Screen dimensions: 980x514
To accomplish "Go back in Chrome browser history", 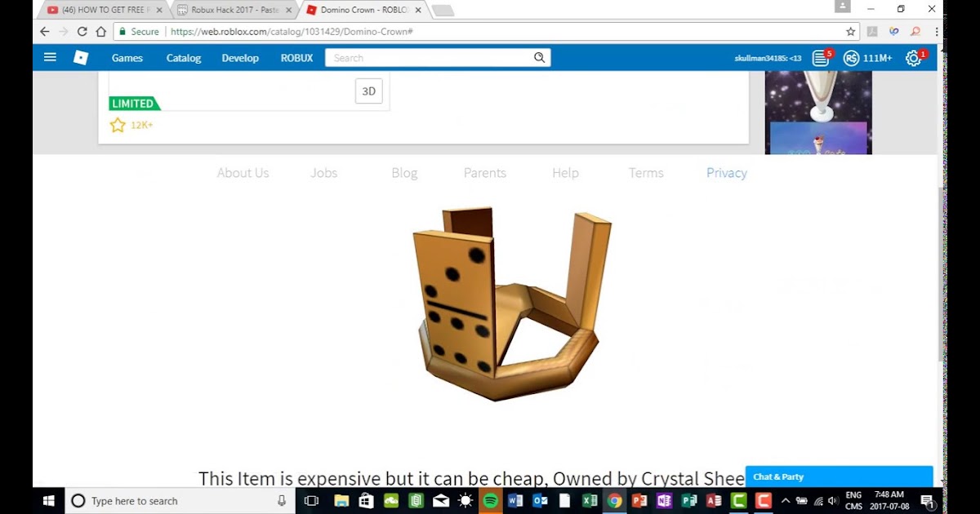I will point(44,32).
